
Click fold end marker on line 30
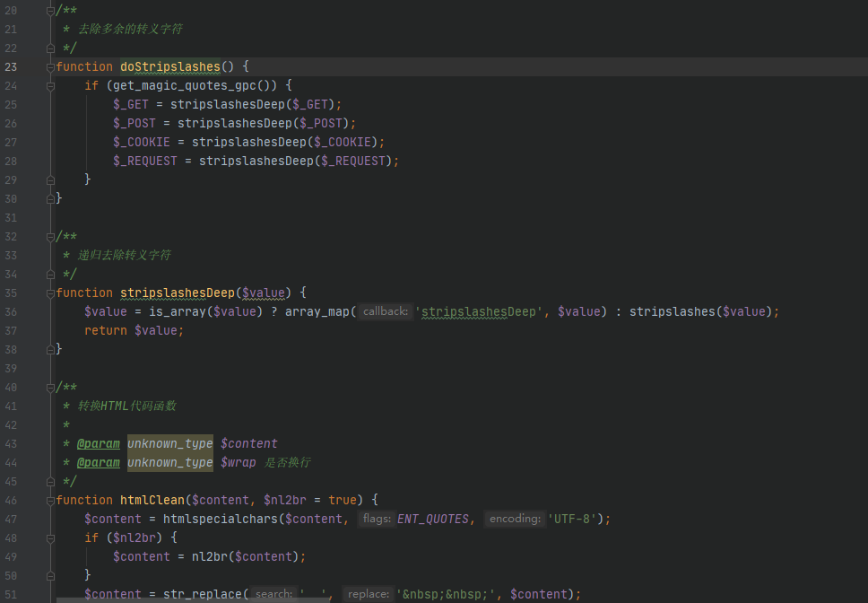[50, 199]
